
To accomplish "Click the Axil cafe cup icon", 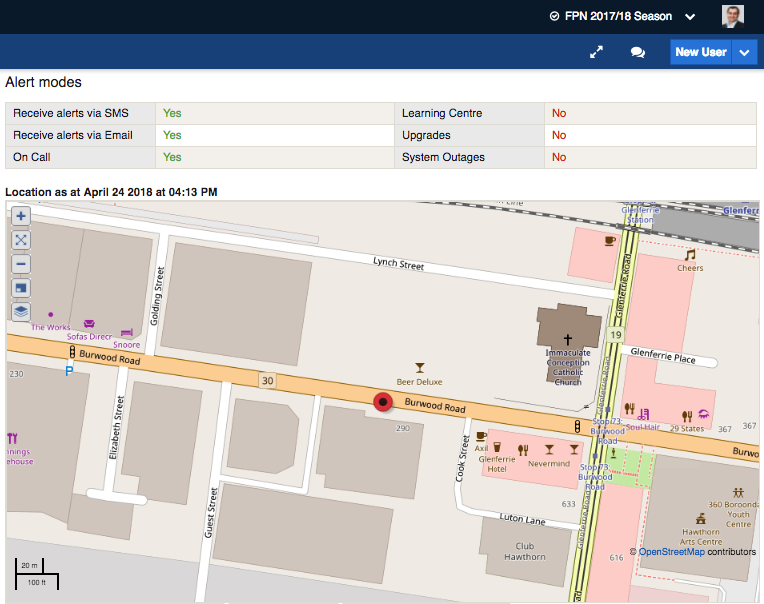I will (481, 436).
